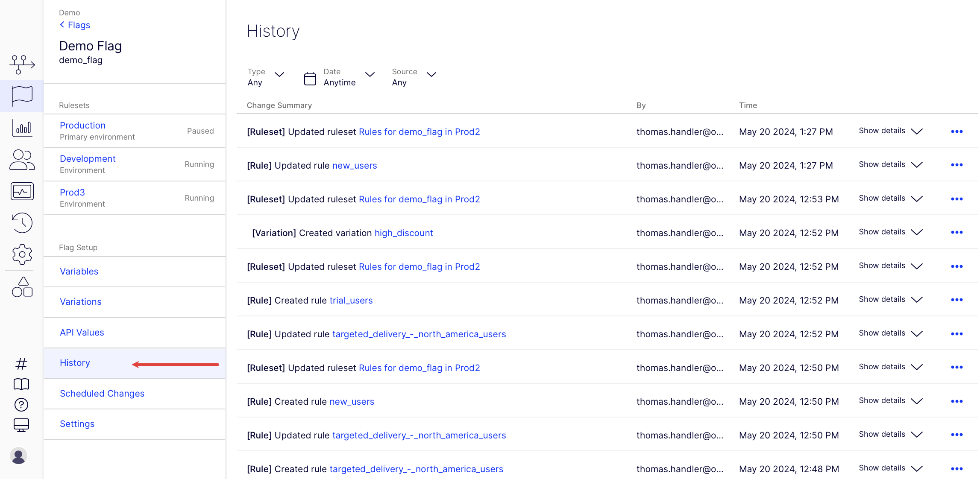Screen dimensions: 980x479
Task: Open the audiences people icon
Action: click(x=22, y=160)
